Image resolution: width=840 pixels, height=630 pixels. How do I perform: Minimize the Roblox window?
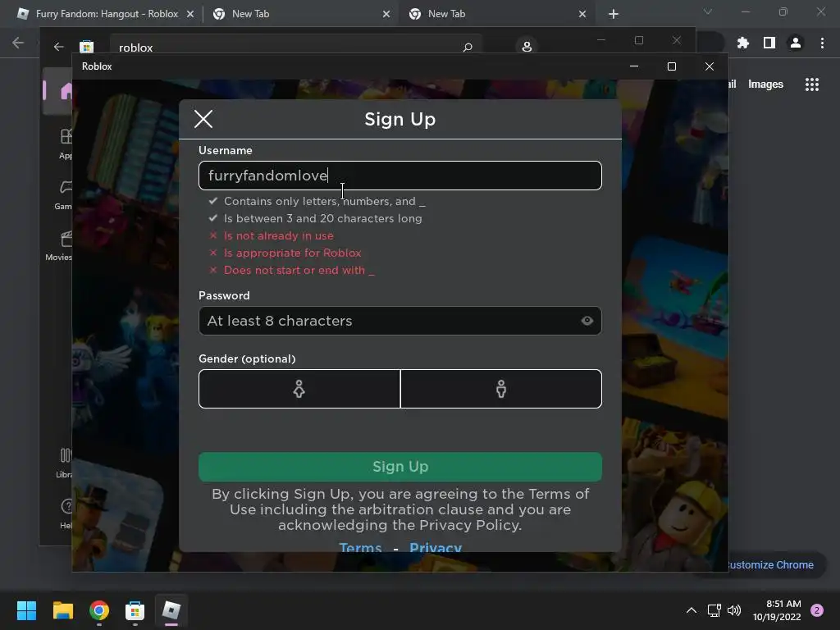pos(634,66)
